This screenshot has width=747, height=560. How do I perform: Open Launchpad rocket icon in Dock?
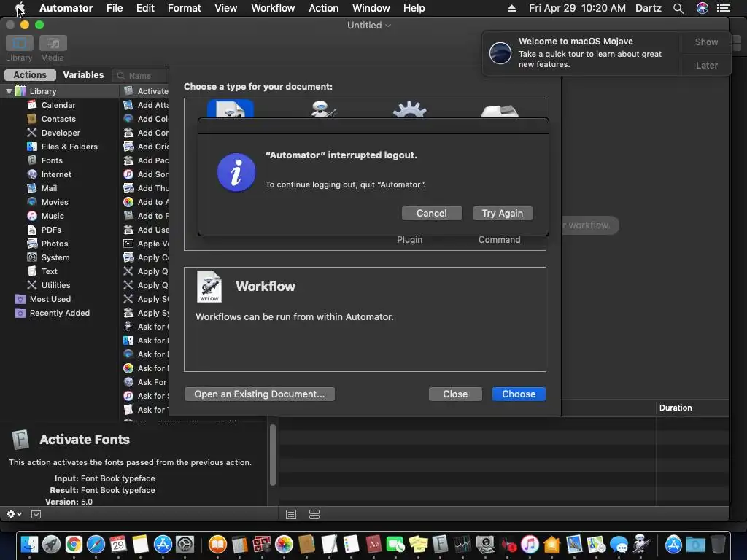pyautogui.click(x=52, y=545)
